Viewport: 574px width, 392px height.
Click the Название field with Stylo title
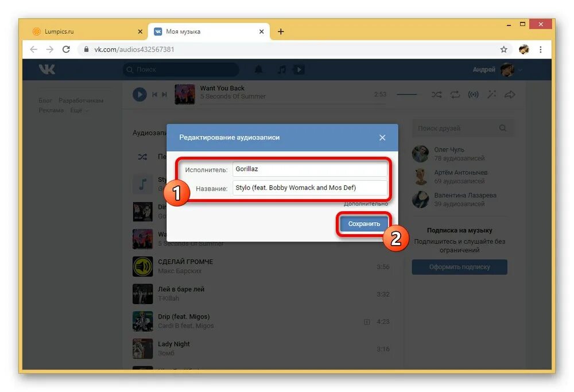click(310, 188)
